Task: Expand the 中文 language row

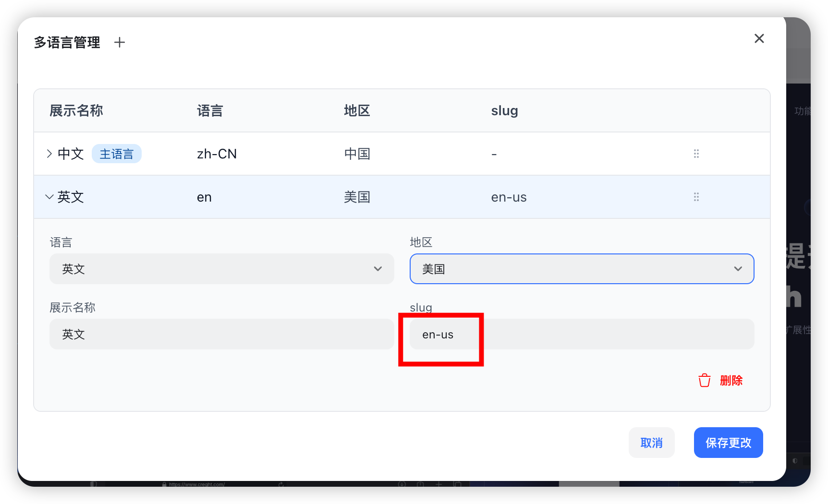Action: tap(49, 154)
